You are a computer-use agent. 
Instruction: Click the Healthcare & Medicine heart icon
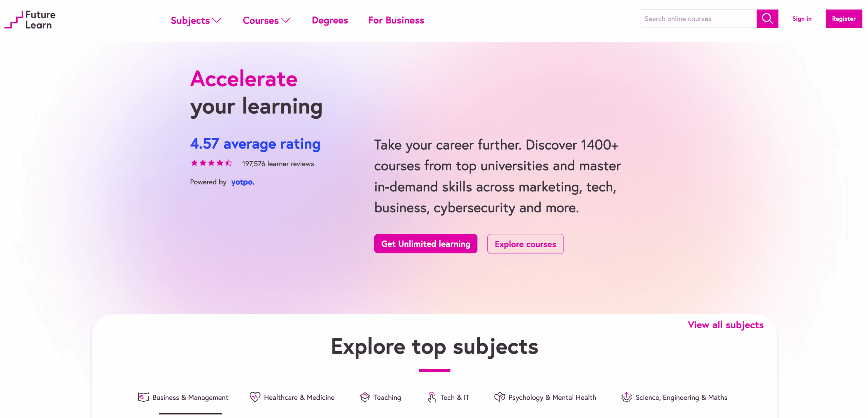(255, 397)
